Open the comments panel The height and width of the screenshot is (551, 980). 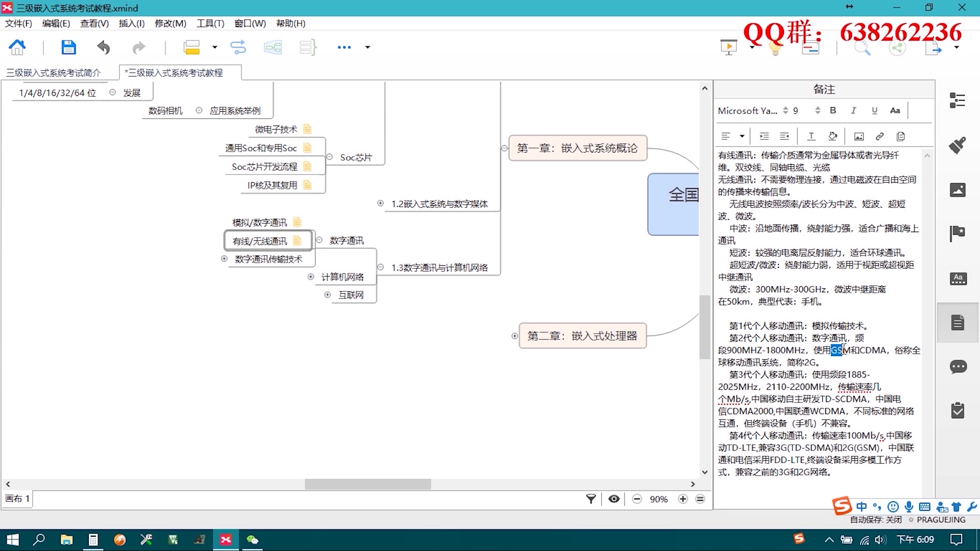(x=958, y=367)
